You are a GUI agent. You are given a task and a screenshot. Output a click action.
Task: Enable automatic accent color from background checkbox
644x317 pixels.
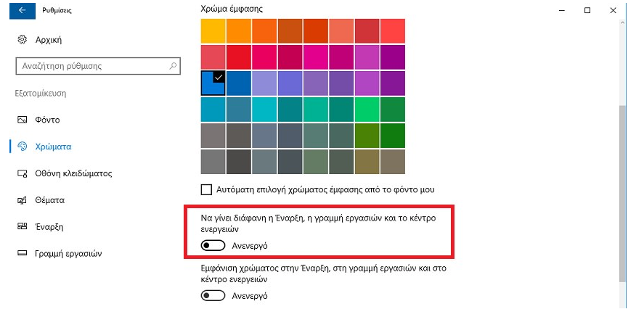tap(206, 189)
